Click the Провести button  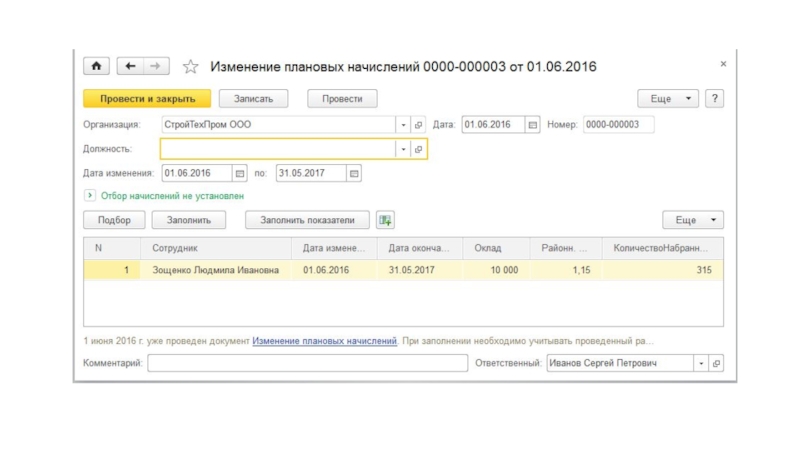coord(342,99)
